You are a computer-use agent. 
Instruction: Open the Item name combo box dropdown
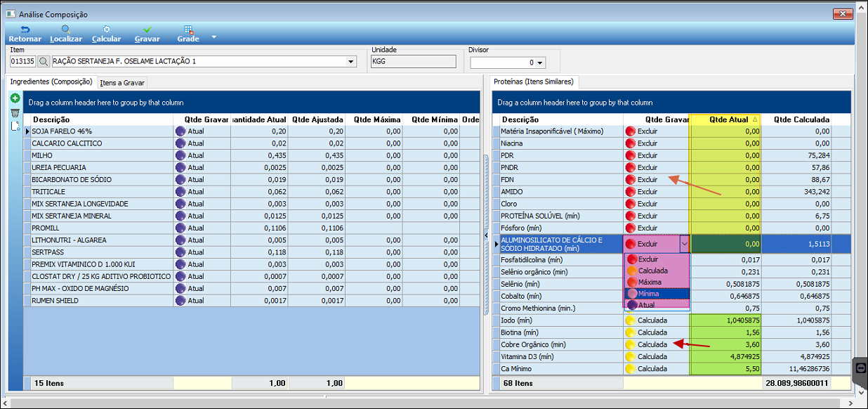tap(351, 62)
